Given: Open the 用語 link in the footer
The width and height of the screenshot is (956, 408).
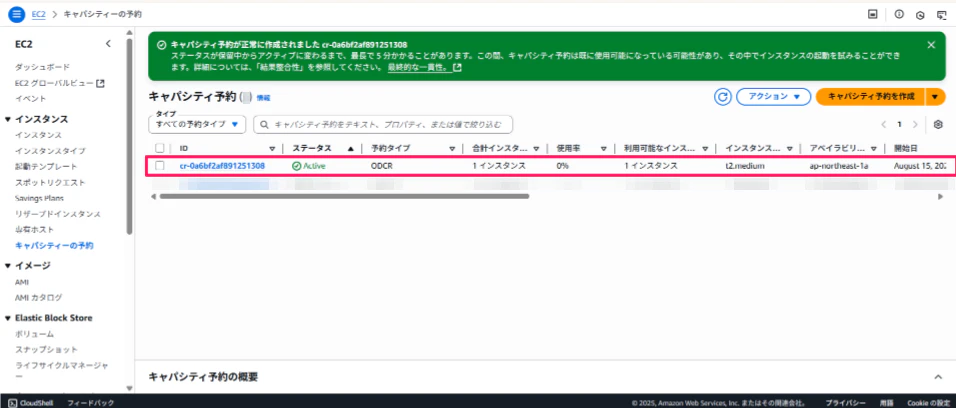Looking at the screenshot, I should [887, 403].
